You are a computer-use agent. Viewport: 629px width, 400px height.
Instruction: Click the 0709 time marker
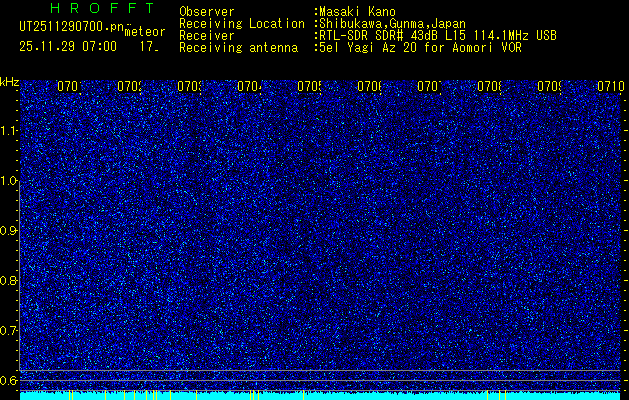pyautogui.click(x=550, y=87)
